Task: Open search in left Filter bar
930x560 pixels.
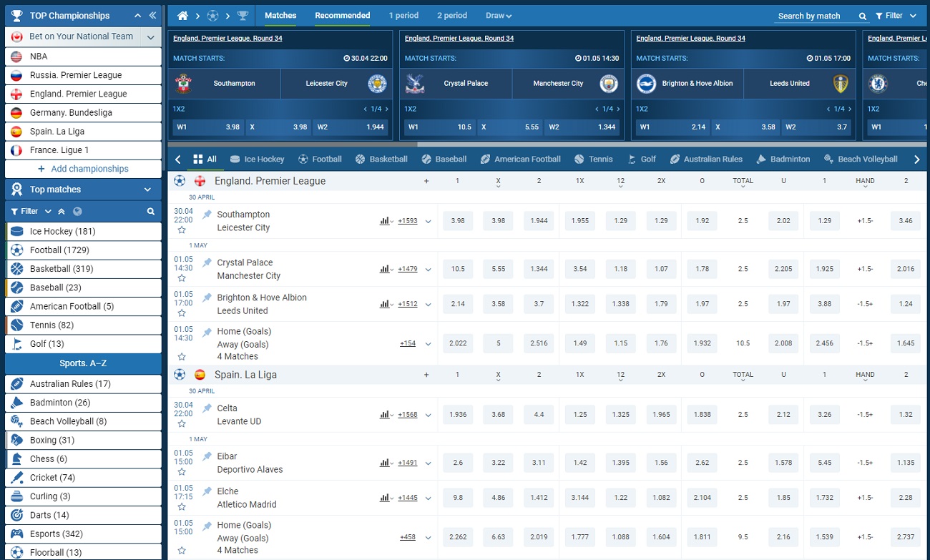Action: point(151,212)
